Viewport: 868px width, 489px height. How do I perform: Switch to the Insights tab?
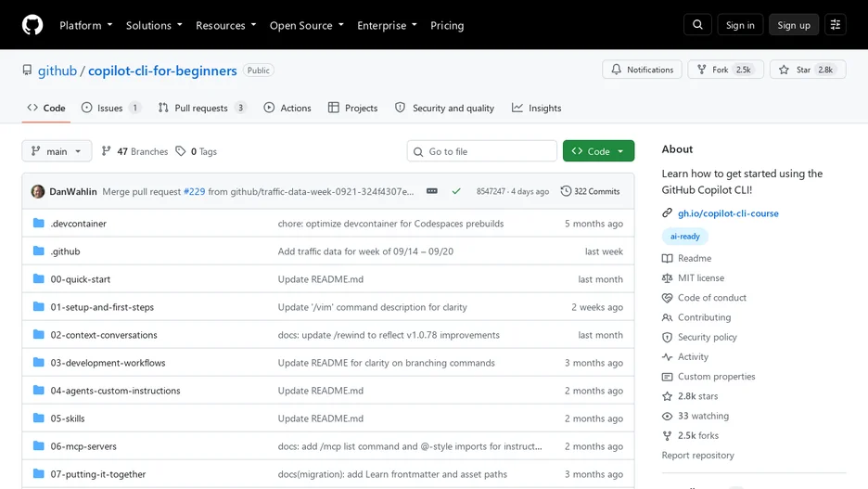pos(536,108)
